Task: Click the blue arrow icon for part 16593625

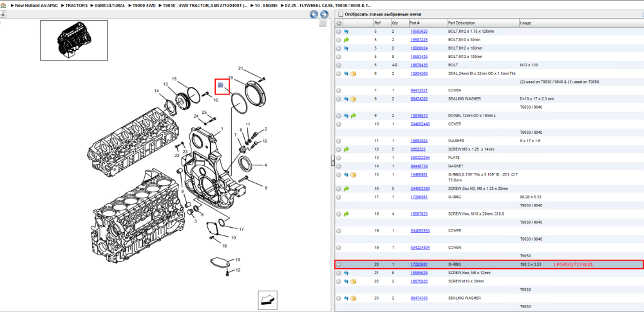Action: click(346, 32)
